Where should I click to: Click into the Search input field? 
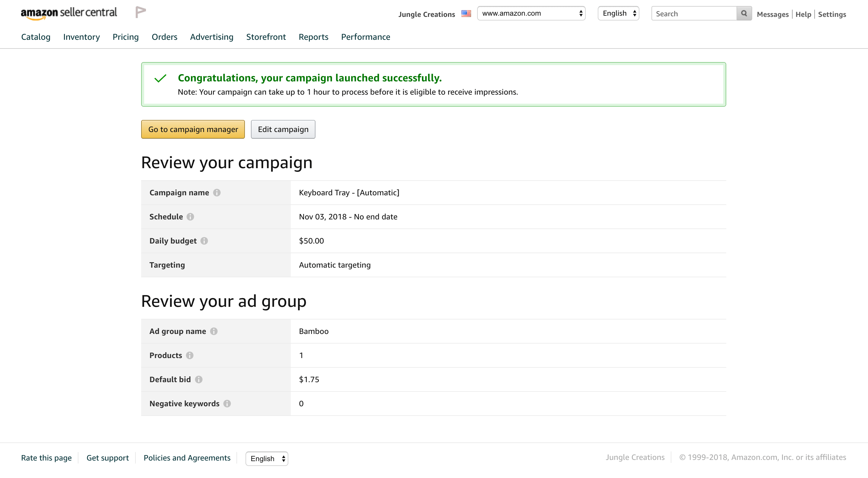(x=693, y=14)
